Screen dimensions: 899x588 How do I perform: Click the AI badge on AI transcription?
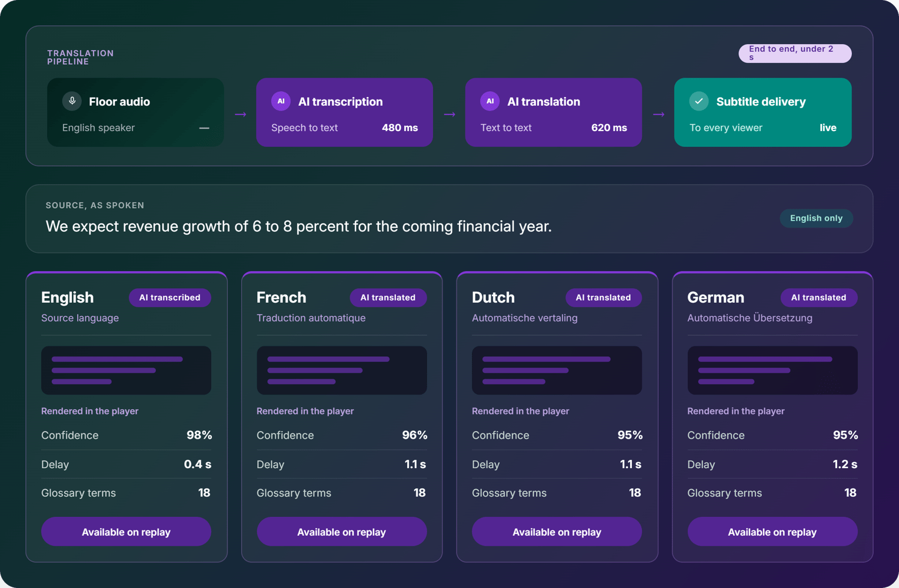tap(281, 101)
